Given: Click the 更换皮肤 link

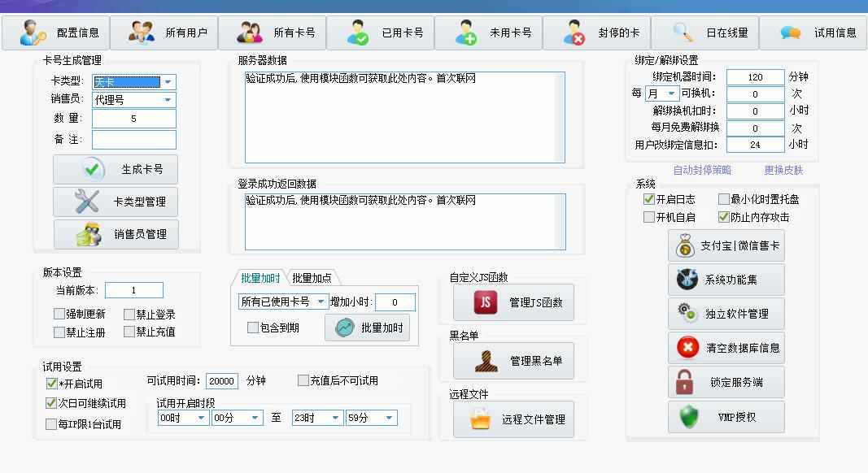Looking at the screenshot, I should click(x=783, y=170).
